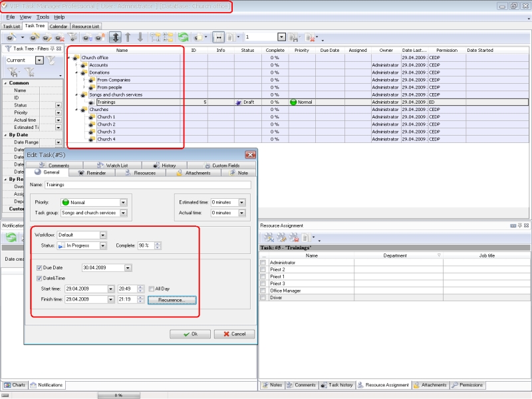Screen dimensions: 532x399
Task: Refresh notifications with the green arrows icon
Action: click(11, 237)
